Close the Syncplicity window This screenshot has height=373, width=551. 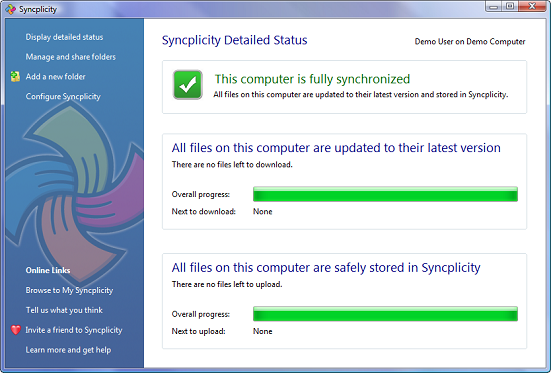[532, 6]
